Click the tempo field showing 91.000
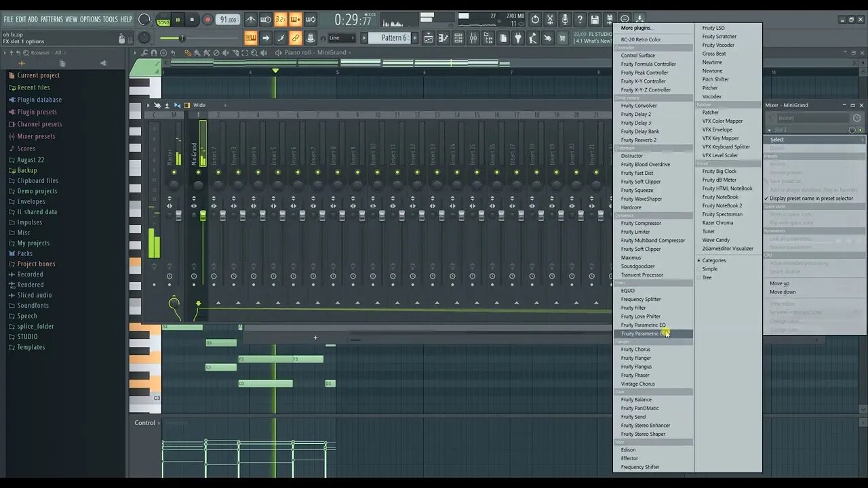Viewport: 868px width, 488px height. click(x=228, y=20)
